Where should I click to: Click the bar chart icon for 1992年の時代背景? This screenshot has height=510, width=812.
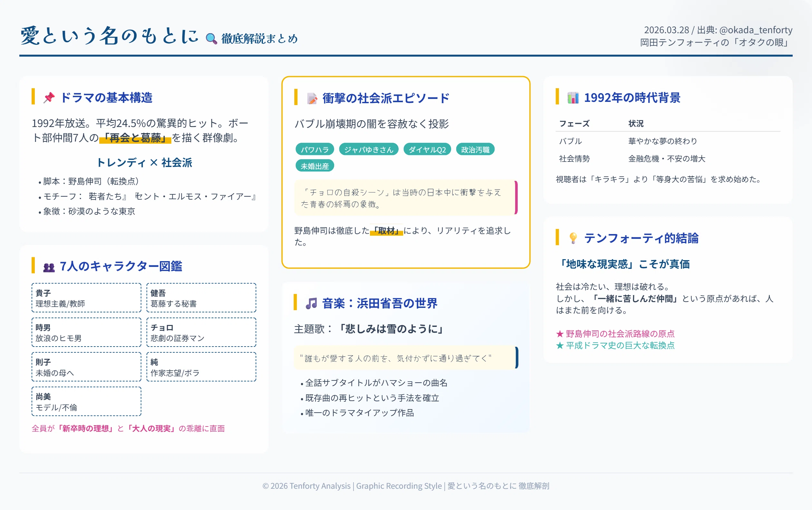click(573, 98)
